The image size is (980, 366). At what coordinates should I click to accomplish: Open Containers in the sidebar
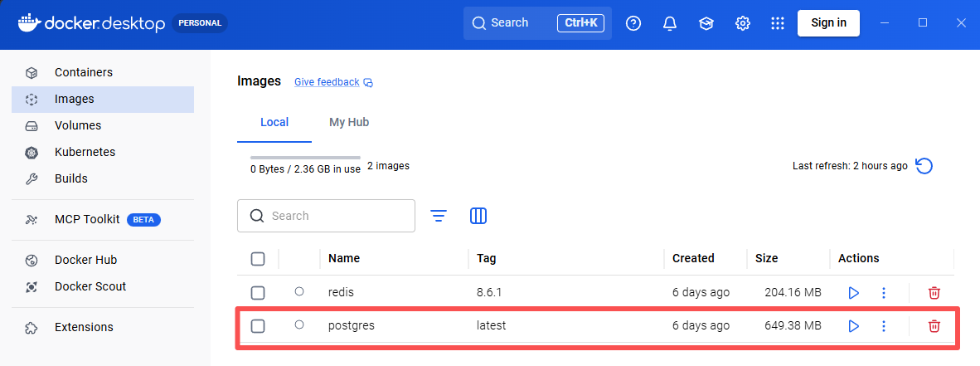click(x=103, y=72)
